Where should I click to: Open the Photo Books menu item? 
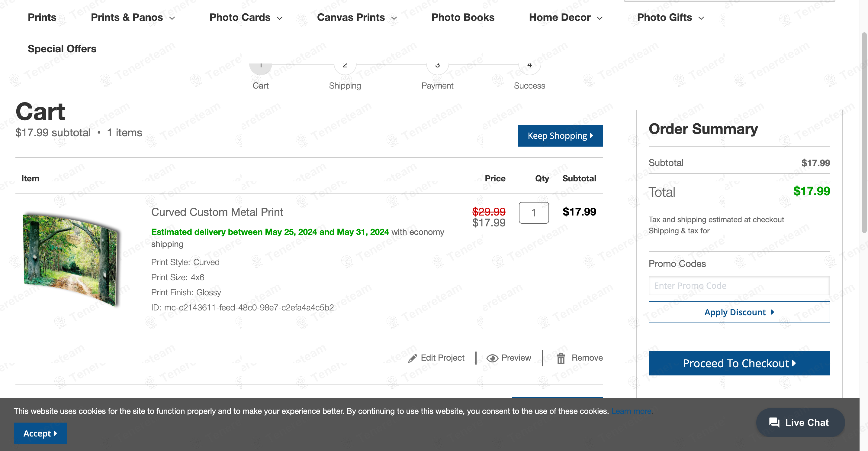(x=463, y=18)
